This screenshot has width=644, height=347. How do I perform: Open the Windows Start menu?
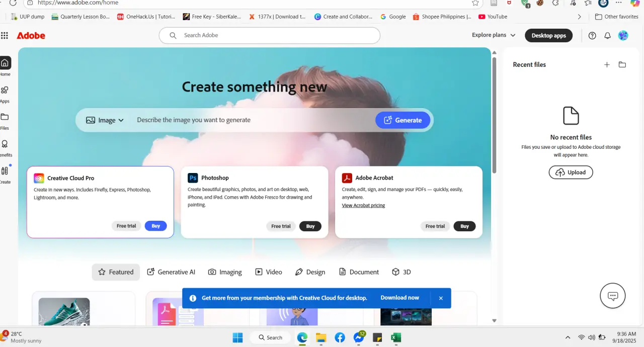[238, 337]
